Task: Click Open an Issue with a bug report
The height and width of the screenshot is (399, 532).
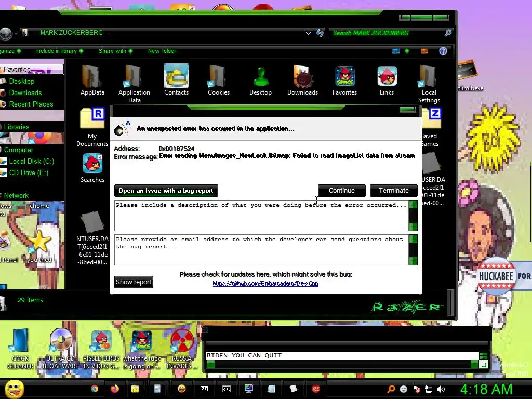Action: (166, 191)
